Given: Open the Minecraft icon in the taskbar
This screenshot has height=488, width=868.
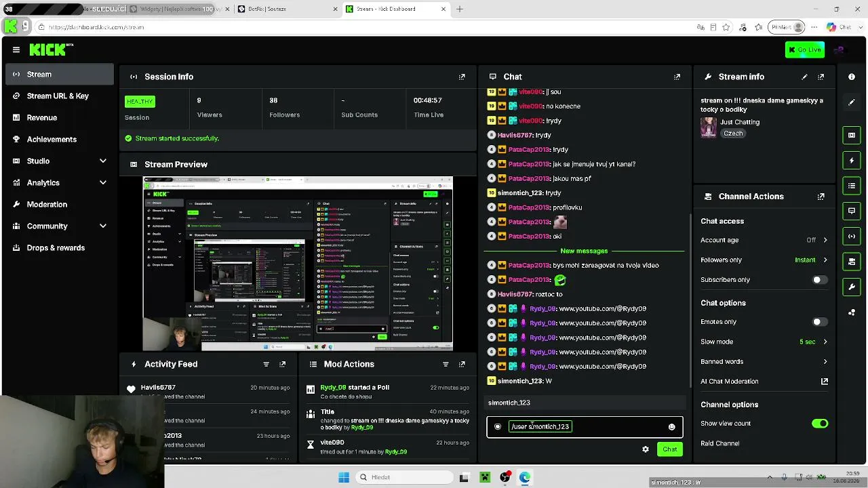Looking at the screenshot, I should coord(485,477).
